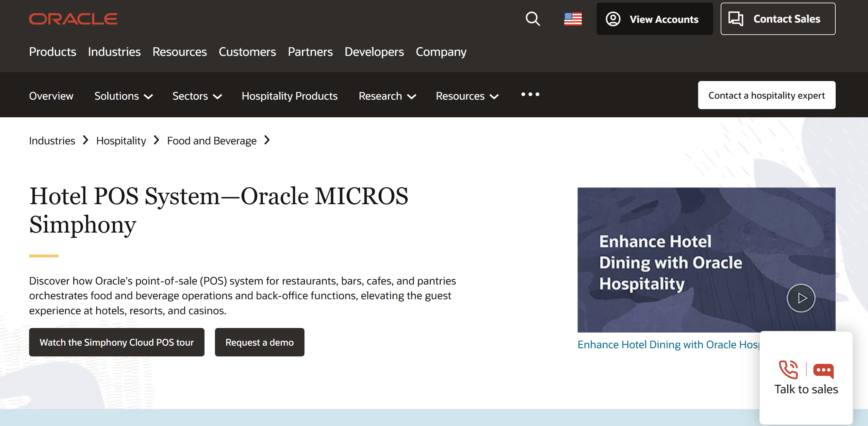Open the Resources top menu
This screenshot has width=868, height=426.
[180, 52]
